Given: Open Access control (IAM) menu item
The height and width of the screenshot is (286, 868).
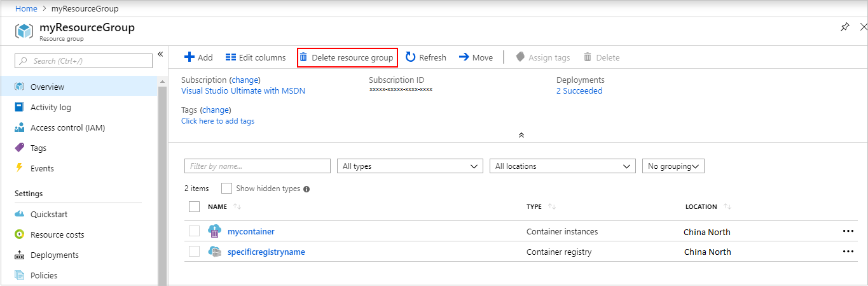Looking at the screenshot, I should 67,128.
